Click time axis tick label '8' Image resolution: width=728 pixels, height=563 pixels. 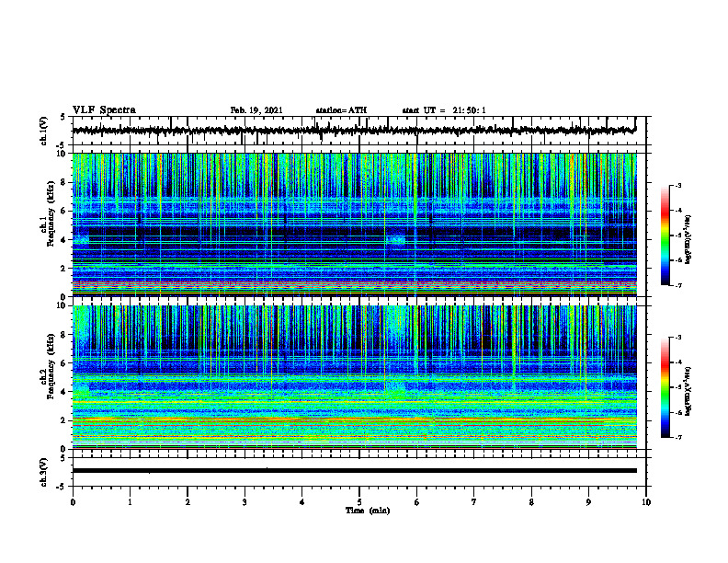tap(531, 502)
